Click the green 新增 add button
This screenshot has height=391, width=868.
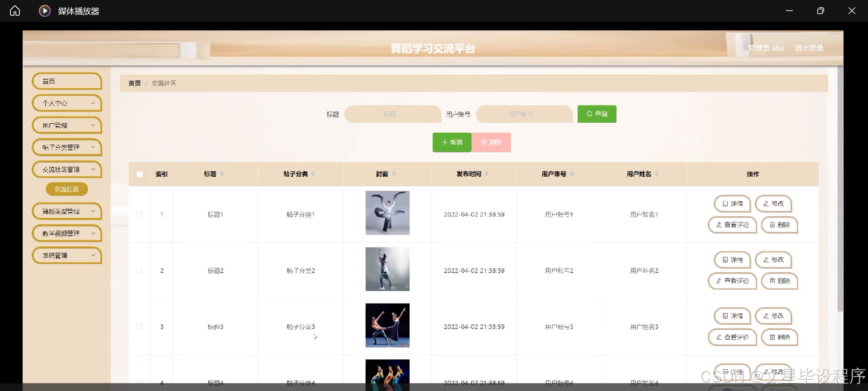452,142
